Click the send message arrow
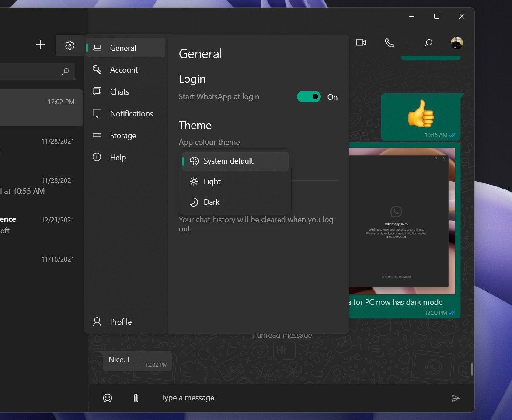512x420 pixels. [456, 398]
